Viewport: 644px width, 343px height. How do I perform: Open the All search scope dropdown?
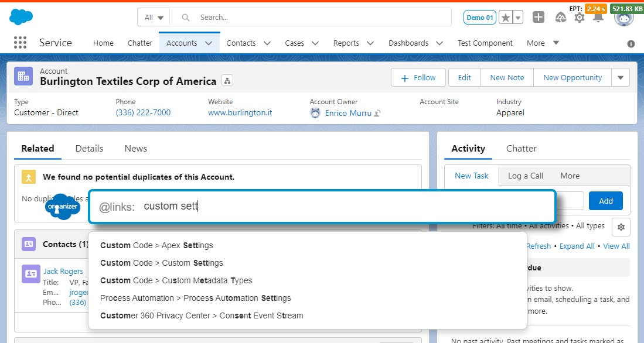point(154,17)
